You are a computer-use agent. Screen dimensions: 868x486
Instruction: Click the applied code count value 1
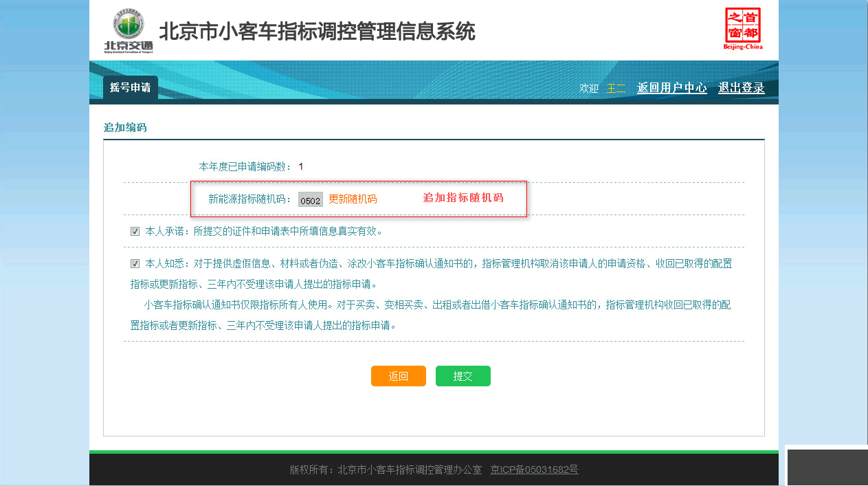(x=300, y=166)
